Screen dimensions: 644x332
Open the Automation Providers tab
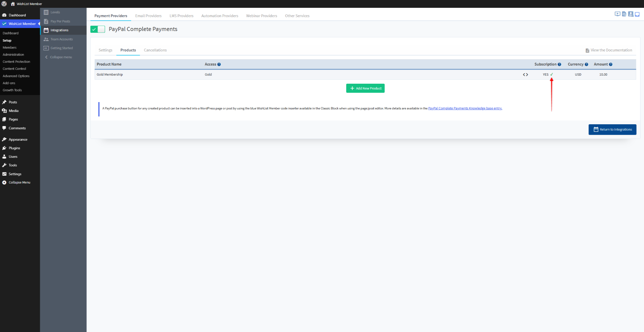220,16
